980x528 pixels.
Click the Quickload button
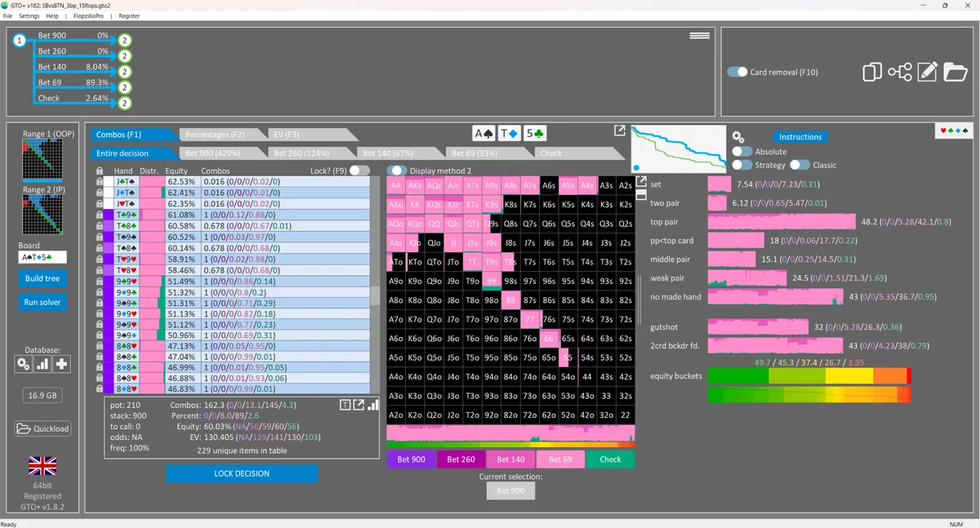pos(42,428)
